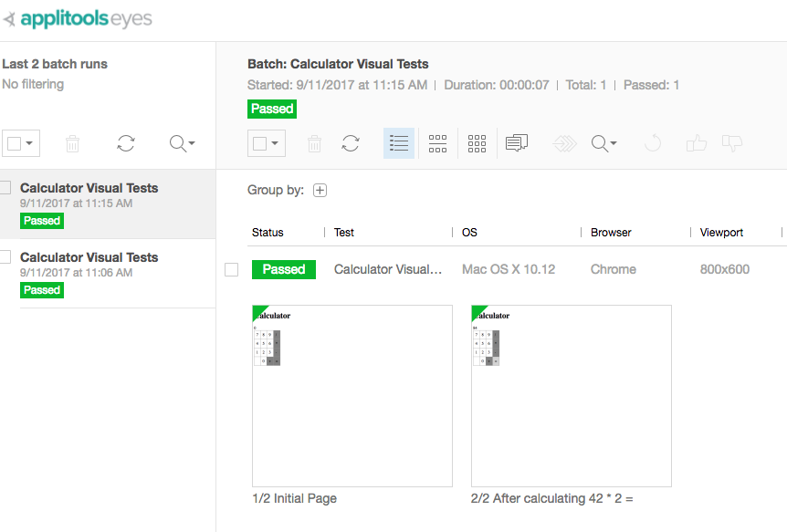This screenshot has width=787, height=532.
Task: Delete selected batches in left sidebar
Action: point(73,143)
